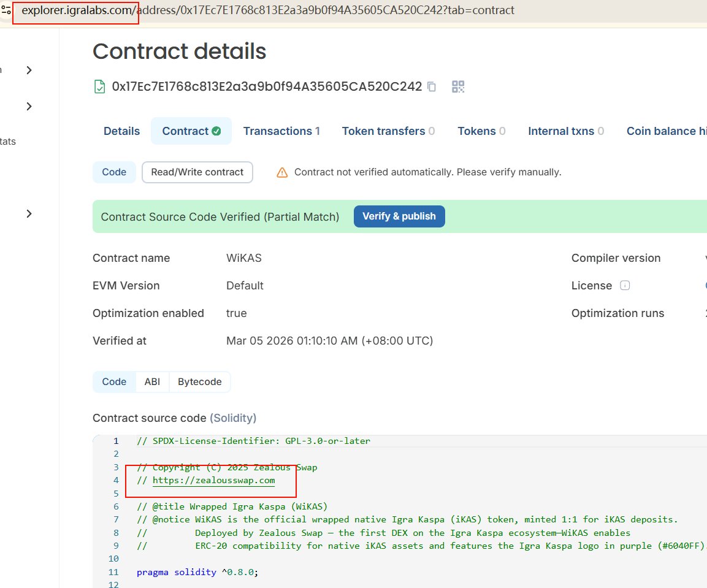Viewport: 707px width, 588px height.
Task: Open the Internal txns tab
Action: coord(566,131)
